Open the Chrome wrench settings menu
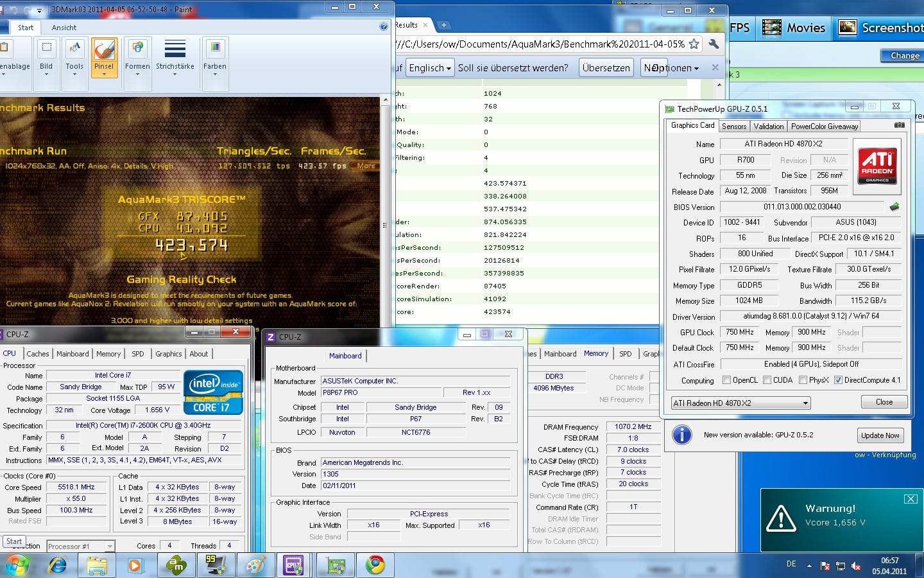This screenshot has height=578, width=924. (714, 44)
